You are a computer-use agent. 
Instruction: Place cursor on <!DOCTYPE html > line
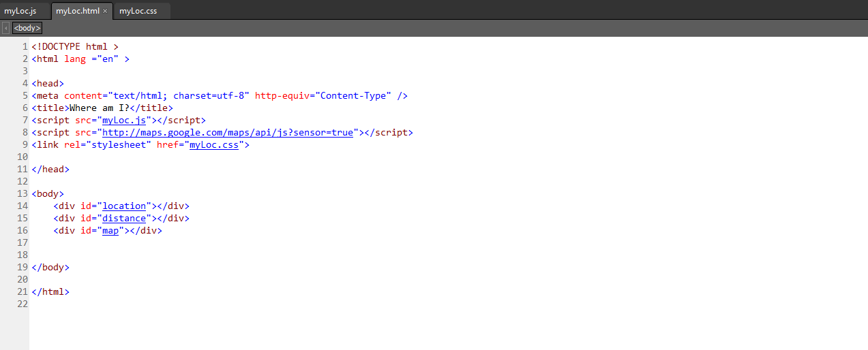(75, 47)
